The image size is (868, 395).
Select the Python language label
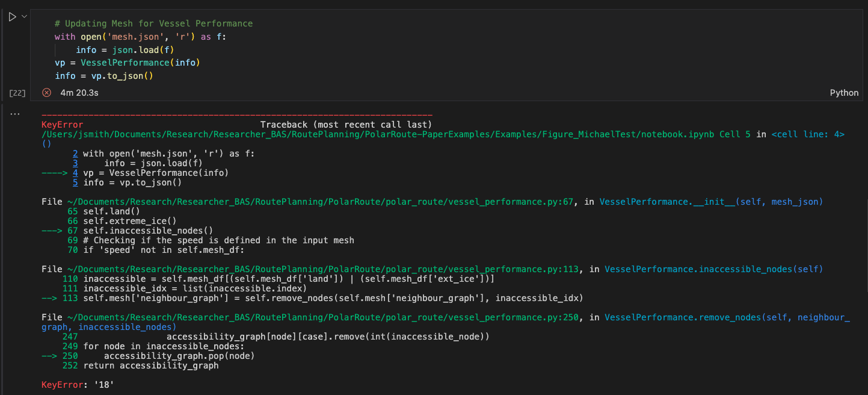pyautogui.click(x=844, y=92)
